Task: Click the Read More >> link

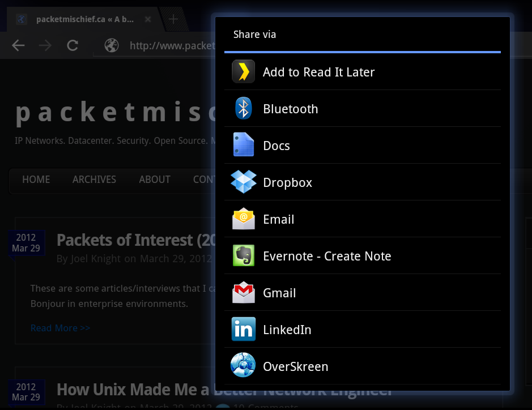Action: coord(61,328)
